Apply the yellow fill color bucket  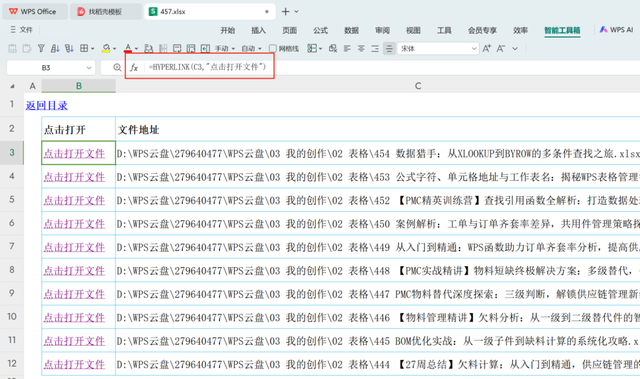(x=106, y=49)
